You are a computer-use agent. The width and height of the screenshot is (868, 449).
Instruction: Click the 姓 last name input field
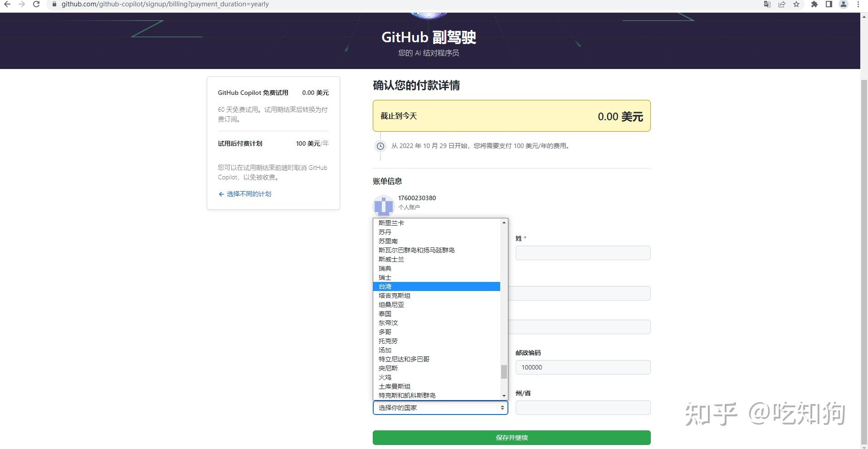click(x=583, y=253)
